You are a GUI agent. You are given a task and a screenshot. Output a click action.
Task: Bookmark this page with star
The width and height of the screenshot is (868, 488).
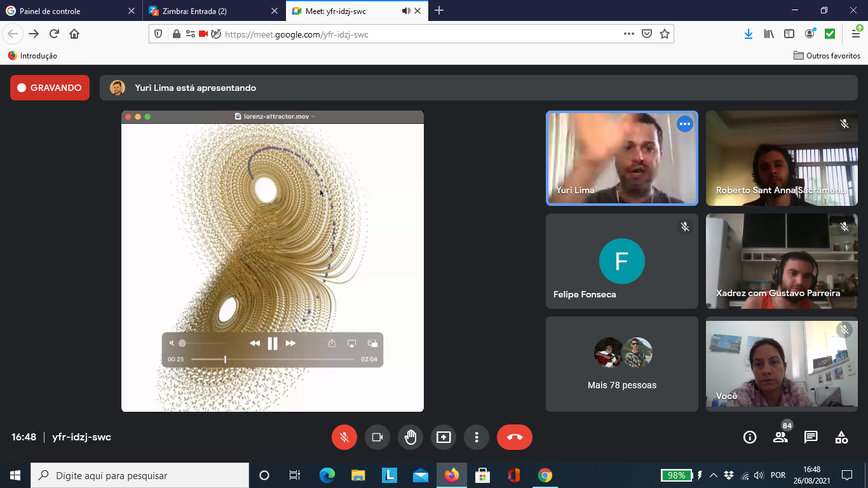tap(665, 34)
